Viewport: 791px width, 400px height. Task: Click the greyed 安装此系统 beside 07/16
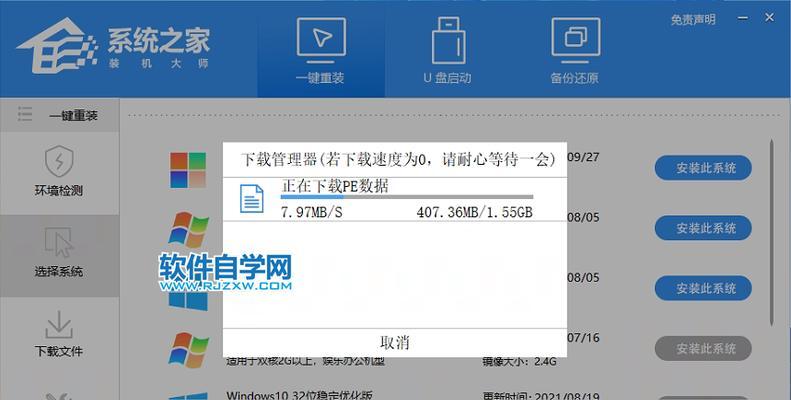point(703,349)
